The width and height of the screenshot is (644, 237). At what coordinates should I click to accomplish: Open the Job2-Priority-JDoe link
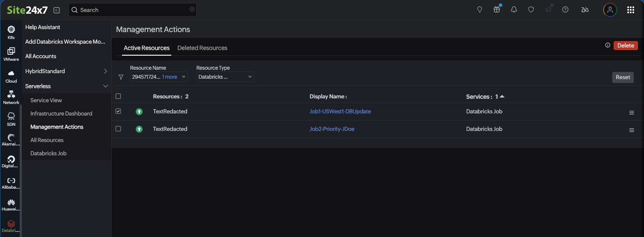click(332, 129)
